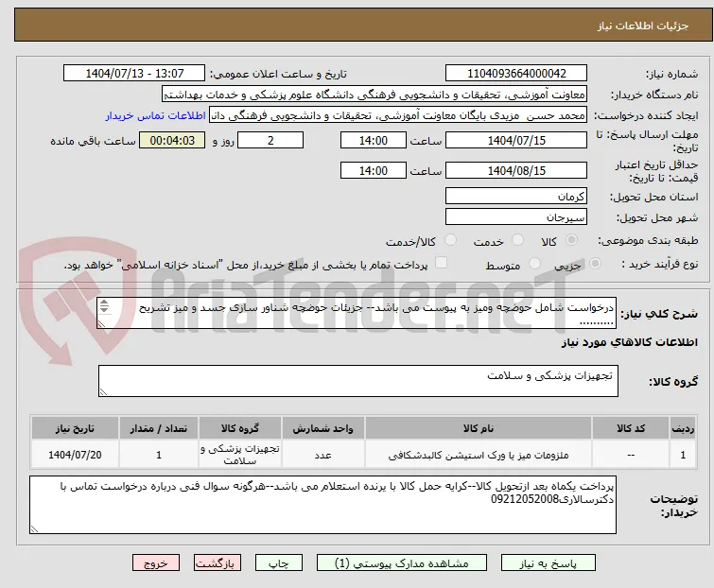Click the general description text area
714x588 pixels.
click(357, 313)
